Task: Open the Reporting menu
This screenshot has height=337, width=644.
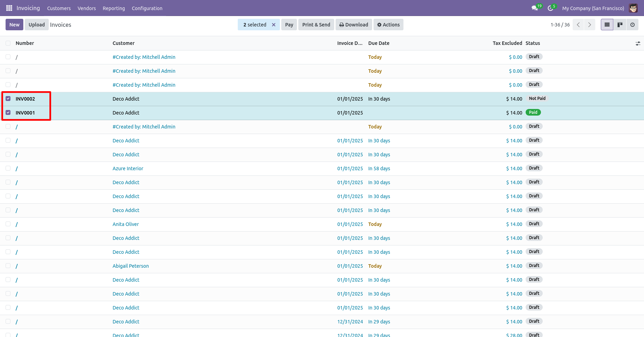Action: coord(114,8)
